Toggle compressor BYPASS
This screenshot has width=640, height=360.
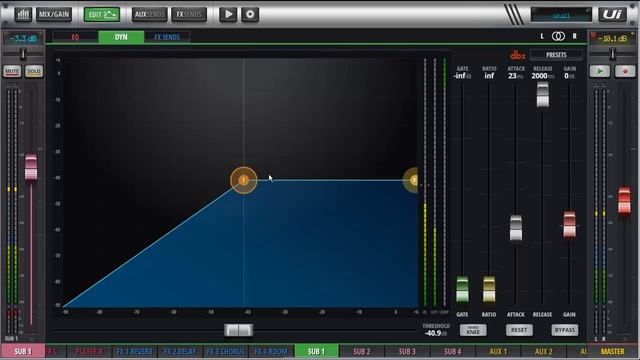[565, 330]
